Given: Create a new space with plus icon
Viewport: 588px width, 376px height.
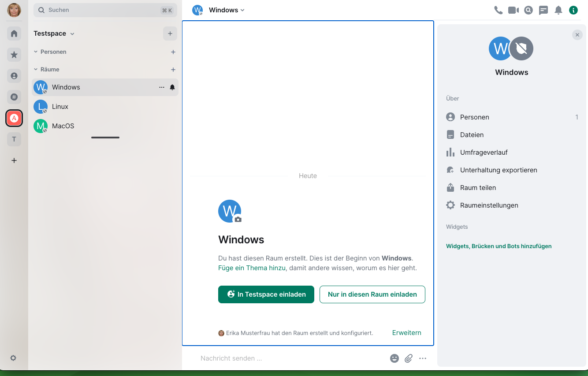Looking at the screenshot, I should 14,160.
